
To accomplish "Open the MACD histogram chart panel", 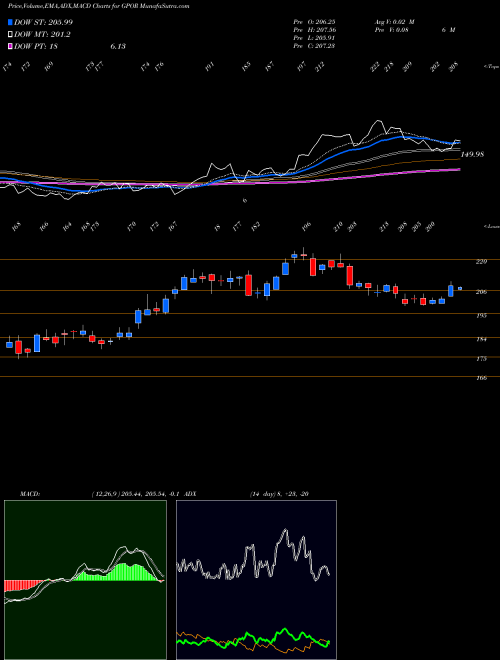I will pos(85,580).
